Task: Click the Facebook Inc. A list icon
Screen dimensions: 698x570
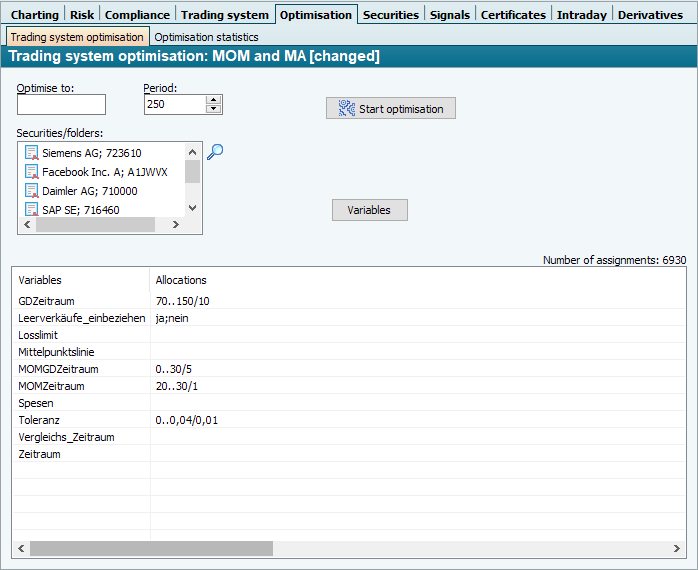Action: coord(32,172)
